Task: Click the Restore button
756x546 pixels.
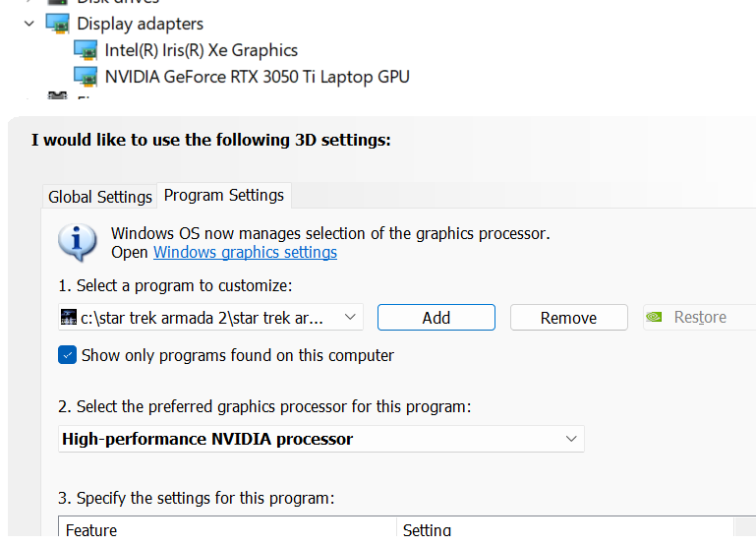Action: [x=700, y=318]
